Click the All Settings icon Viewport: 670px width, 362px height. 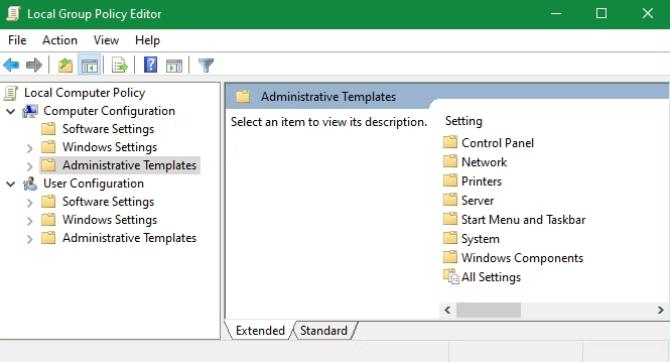pos(451,277)
